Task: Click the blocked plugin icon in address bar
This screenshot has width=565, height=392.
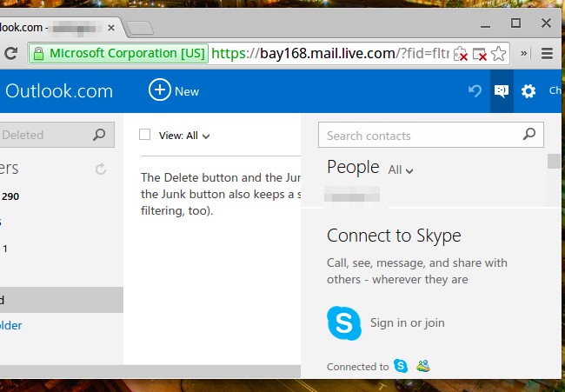Action: click(x=460, y=54)
